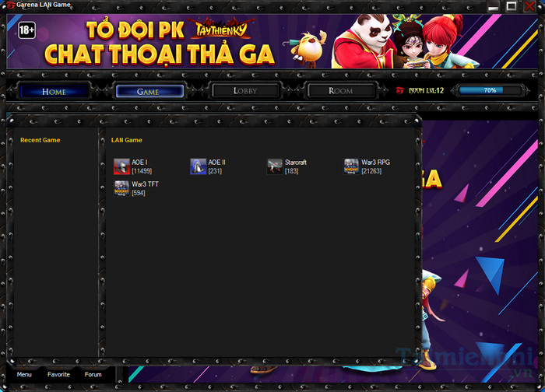Open the Lobby tab
The width and height of the screenshot is (545, 392).
[245, 91]
